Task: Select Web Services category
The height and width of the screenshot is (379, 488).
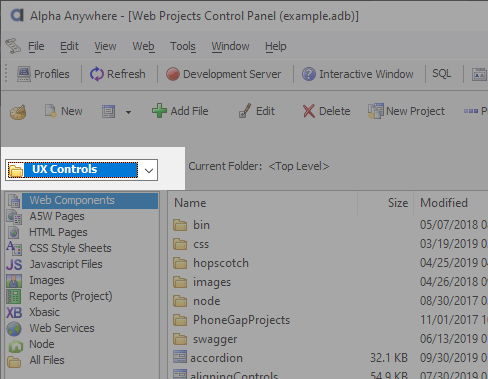Action: 62,328
